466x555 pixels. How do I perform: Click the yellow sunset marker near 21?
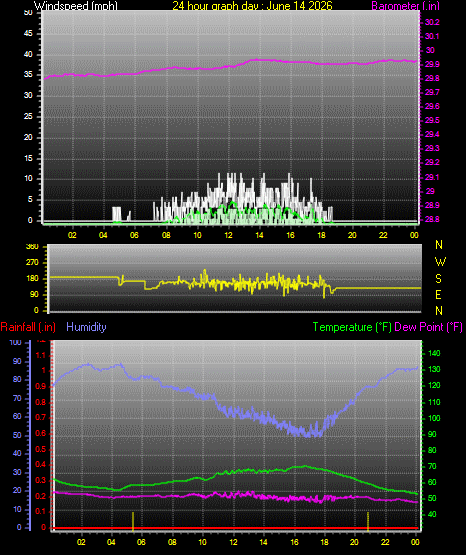click(368, 521)
